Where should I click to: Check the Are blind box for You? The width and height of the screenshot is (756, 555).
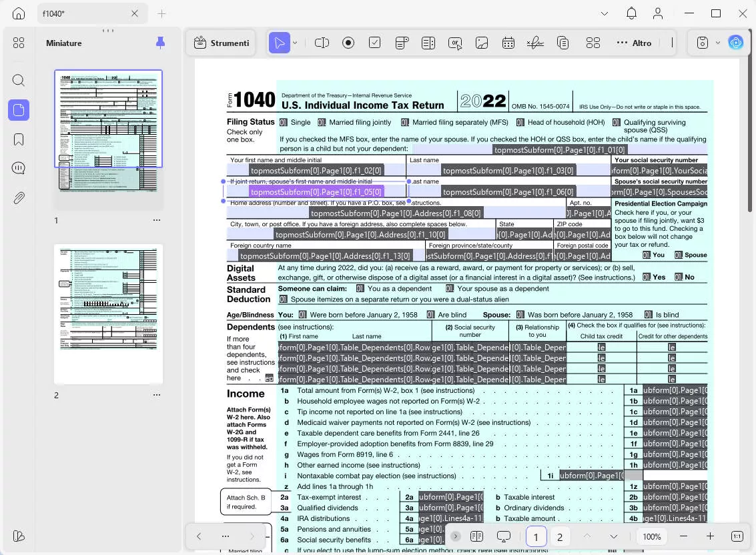pos(430,314)
